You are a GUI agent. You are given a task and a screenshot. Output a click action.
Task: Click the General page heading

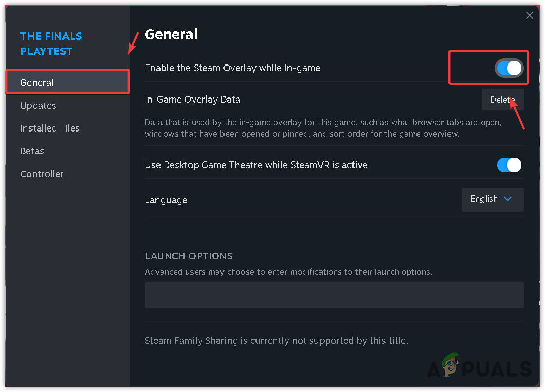coord(171,35)
